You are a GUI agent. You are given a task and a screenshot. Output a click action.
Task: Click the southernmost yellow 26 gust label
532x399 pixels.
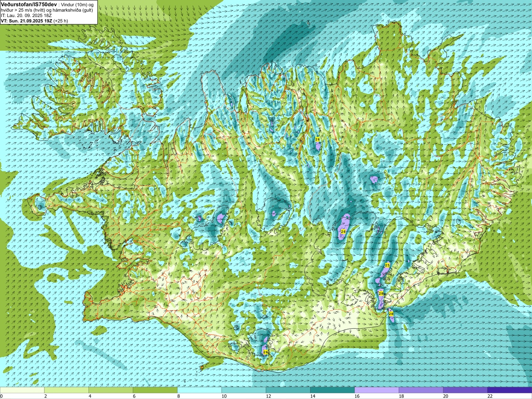pos(266,352)
